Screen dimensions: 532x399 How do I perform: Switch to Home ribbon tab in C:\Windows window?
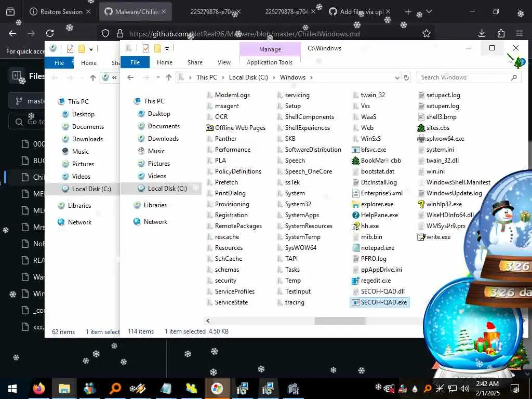click(165, 62)
